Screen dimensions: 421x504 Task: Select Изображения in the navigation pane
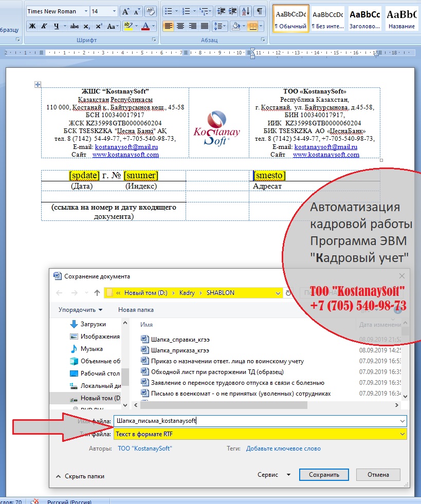tap(95, 336)
